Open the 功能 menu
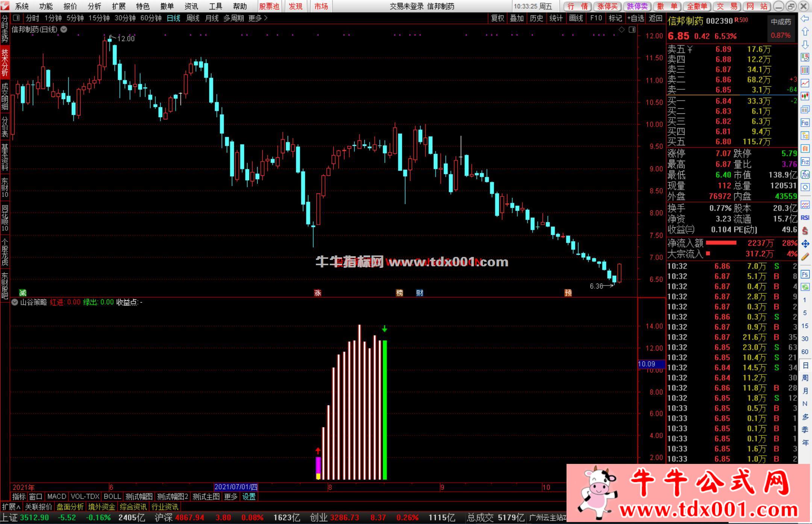 [x=46, y=6]
